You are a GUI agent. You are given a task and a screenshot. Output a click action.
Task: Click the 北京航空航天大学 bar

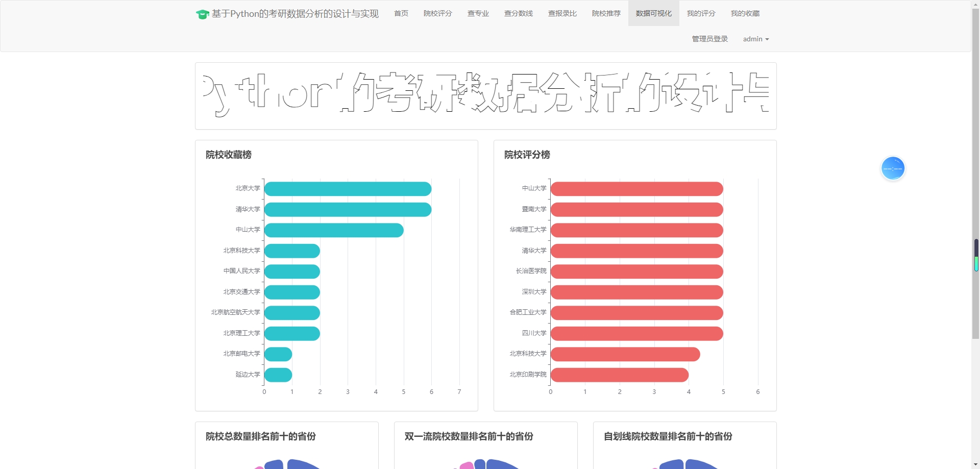tap(292, 313)
